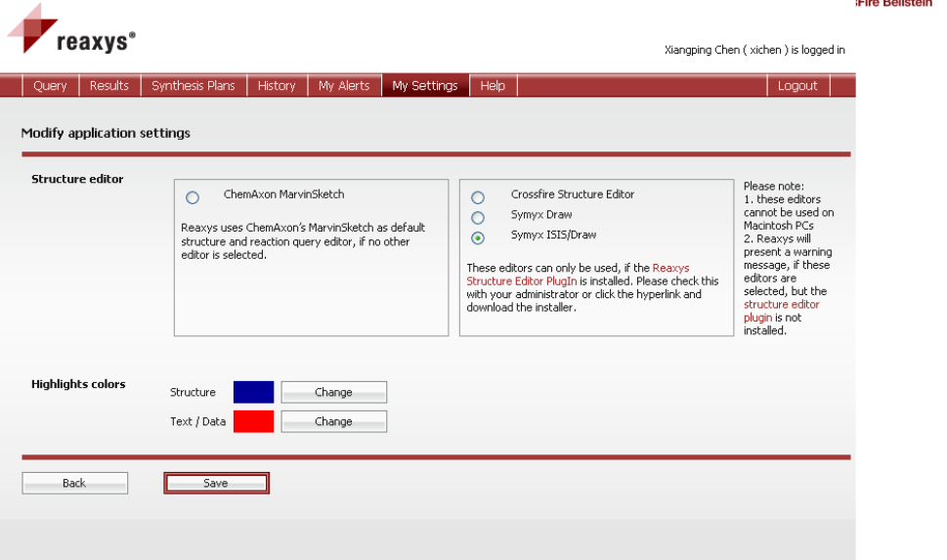Viewport: 947px width, 560px height.
Task: Open the Synthesis Plans tab
Action: (194, 86)
